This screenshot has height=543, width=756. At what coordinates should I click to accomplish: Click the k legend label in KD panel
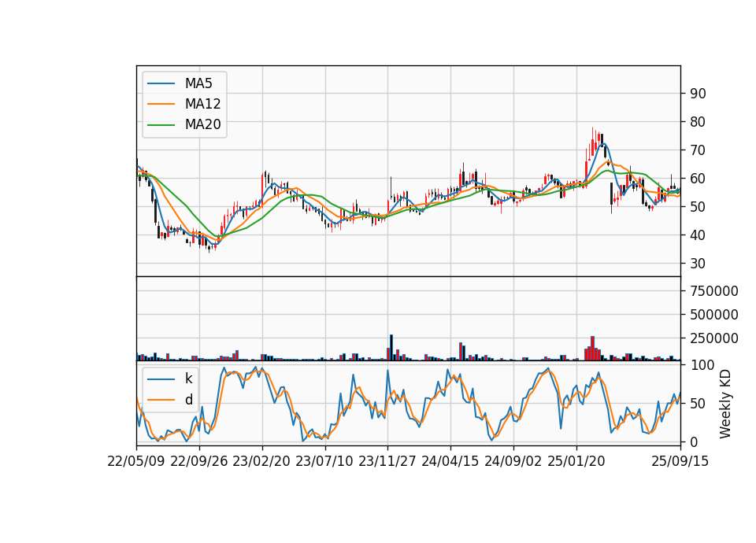188,379
